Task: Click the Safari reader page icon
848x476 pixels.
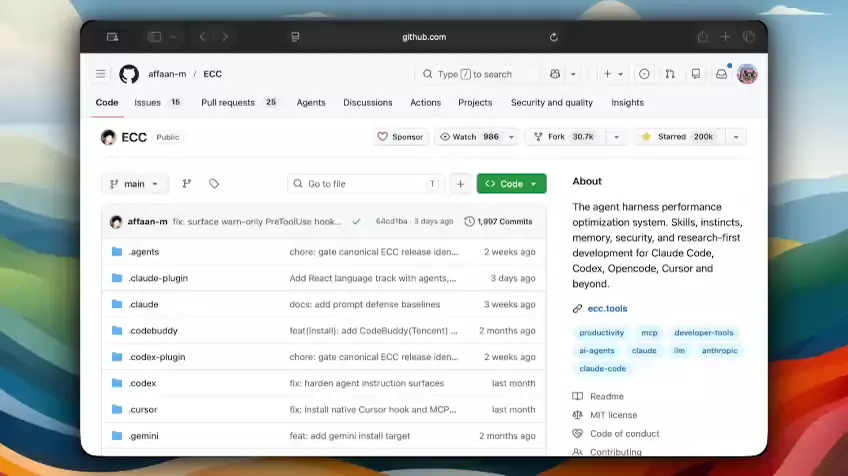Action: click(295, 37)
